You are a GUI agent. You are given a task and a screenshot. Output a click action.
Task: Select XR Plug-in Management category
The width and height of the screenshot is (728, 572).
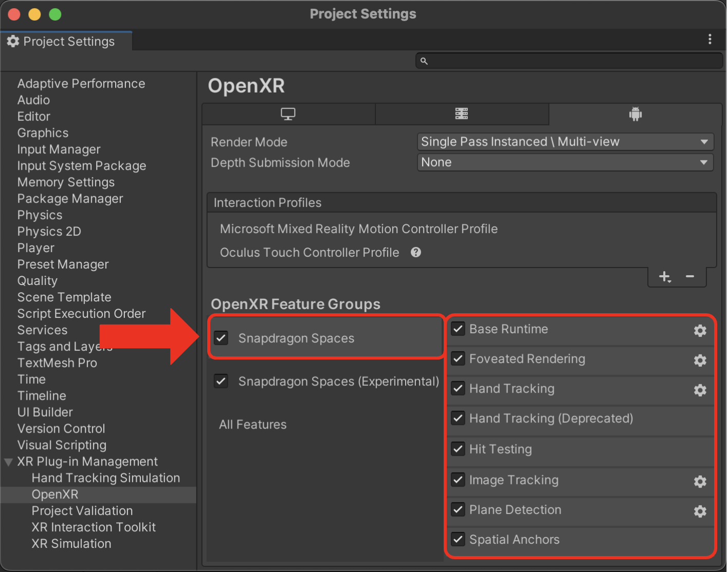tap(87, 462)
